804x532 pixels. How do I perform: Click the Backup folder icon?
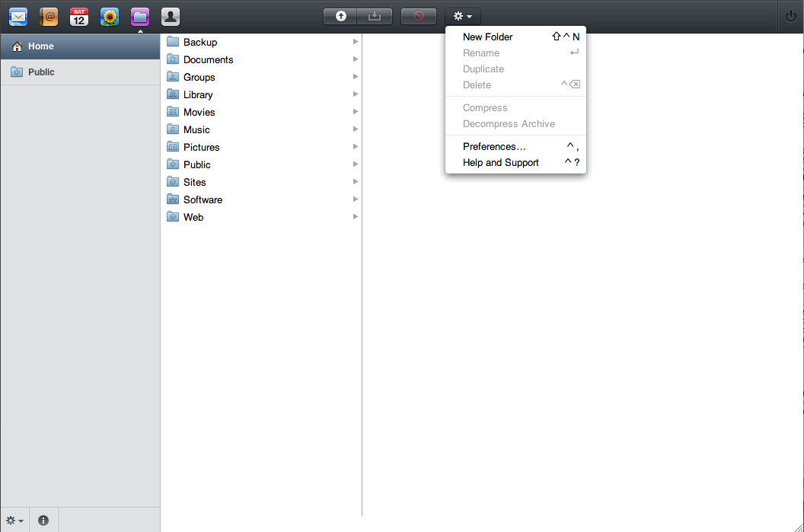coord(173,42)
